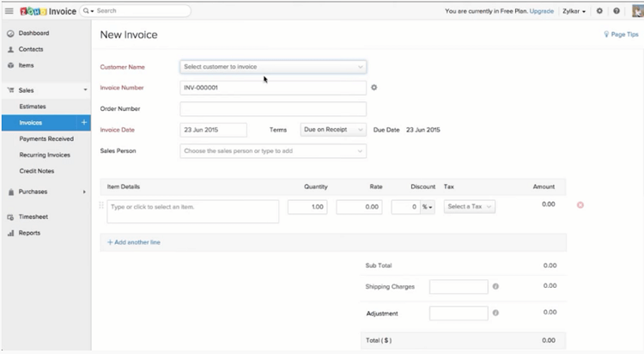Expand the Purchases sidebar section
This screenshot has width=644, height=354.
tap(46, 192)
